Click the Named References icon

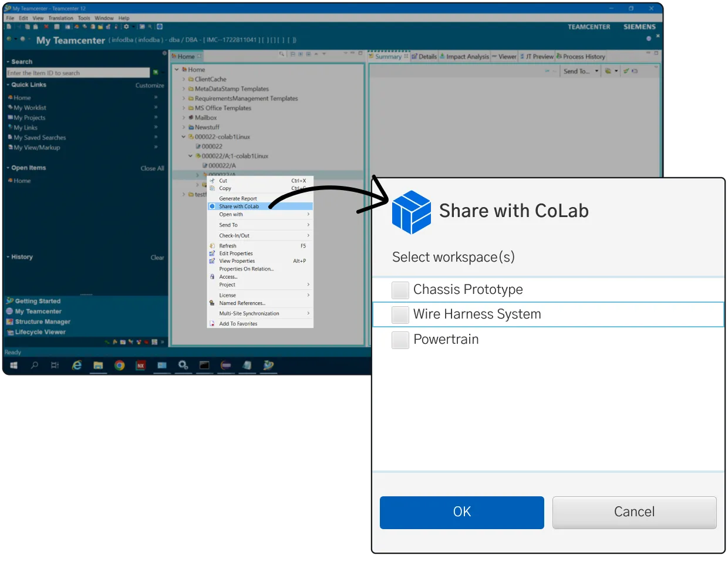213,303
